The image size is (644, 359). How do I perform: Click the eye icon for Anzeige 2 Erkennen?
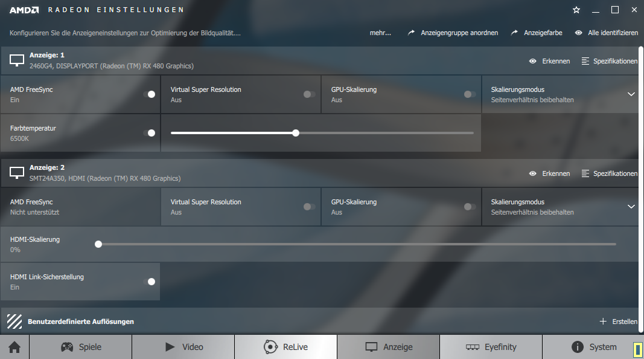click(x=533, y=173)
